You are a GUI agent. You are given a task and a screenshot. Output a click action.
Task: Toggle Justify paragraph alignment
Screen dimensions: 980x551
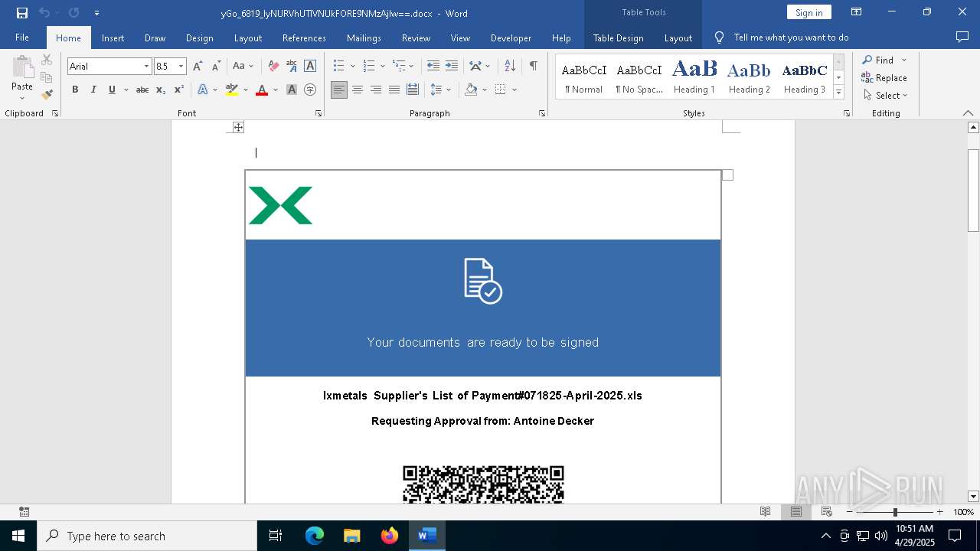click(x=394, y=90)
